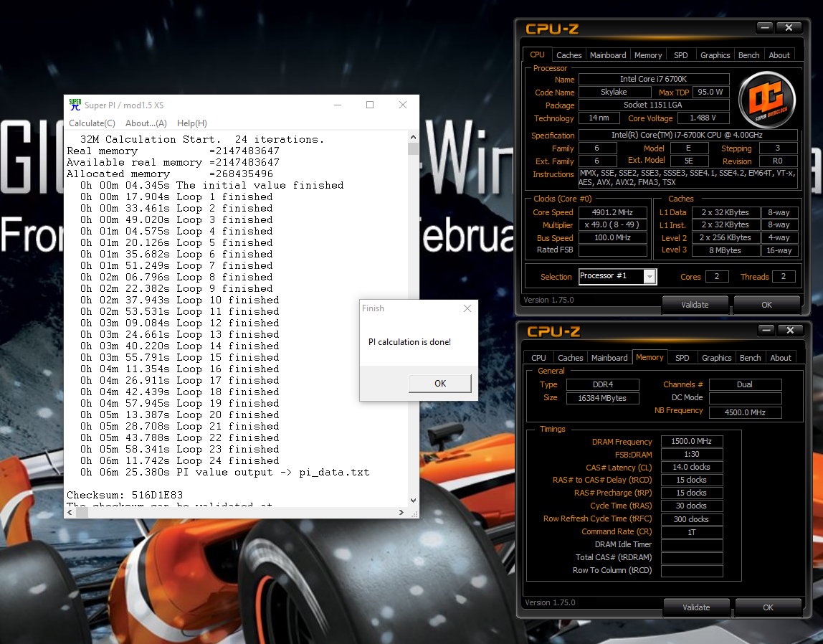Viewport: 823px width, 644px height.
Task: Click scroll left arrow in Super PI log
Action: (x=70, y=512)
